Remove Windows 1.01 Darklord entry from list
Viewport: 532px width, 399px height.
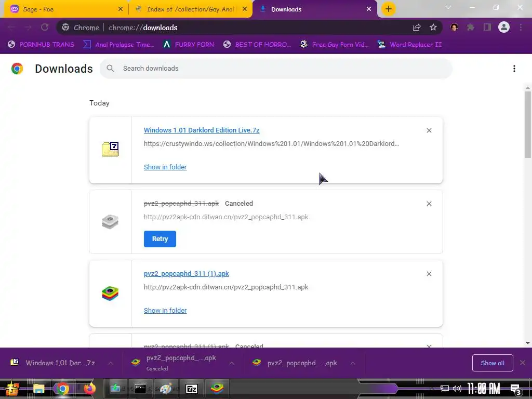pyautogui.click(x=429, y=130)
